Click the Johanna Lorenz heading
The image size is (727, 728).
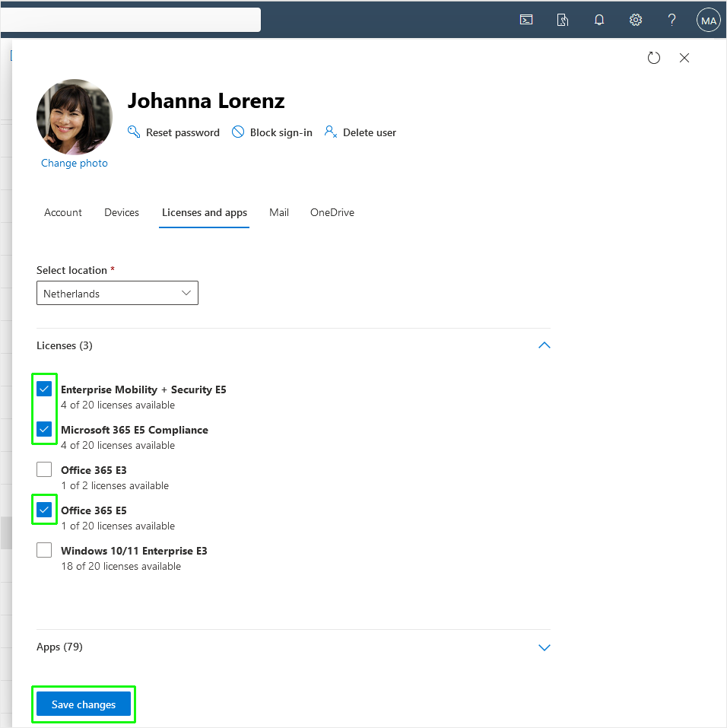click(206, 100)
